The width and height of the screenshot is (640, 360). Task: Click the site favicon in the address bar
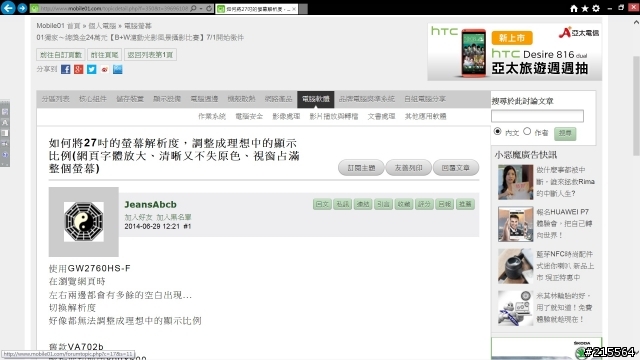pos(35,8)
